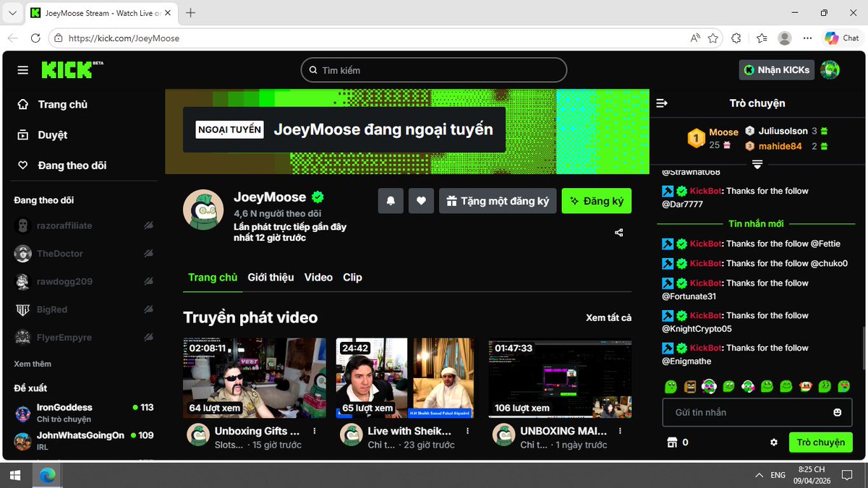The width and height of the screenshot is (868, 488).
Task: Open FlyerEmpyre followed channel
Action: 84,338
